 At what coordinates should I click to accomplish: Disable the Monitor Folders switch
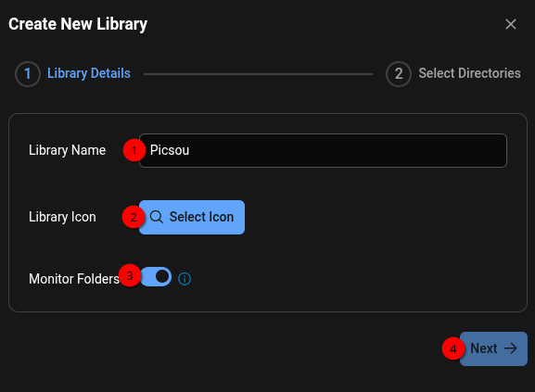156,277
